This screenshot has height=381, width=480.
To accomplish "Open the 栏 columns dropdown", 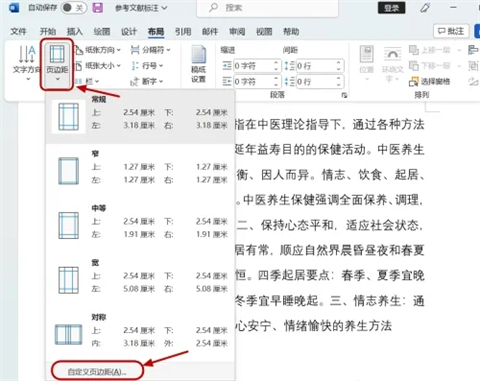I will pyautogui.click(x=87, y=81).
